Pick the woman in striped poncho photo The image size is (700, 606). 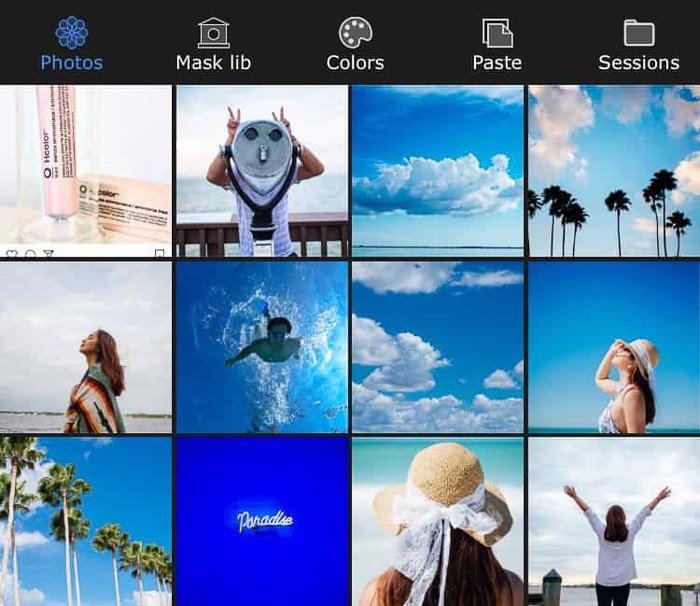click(x=86, y=347)
